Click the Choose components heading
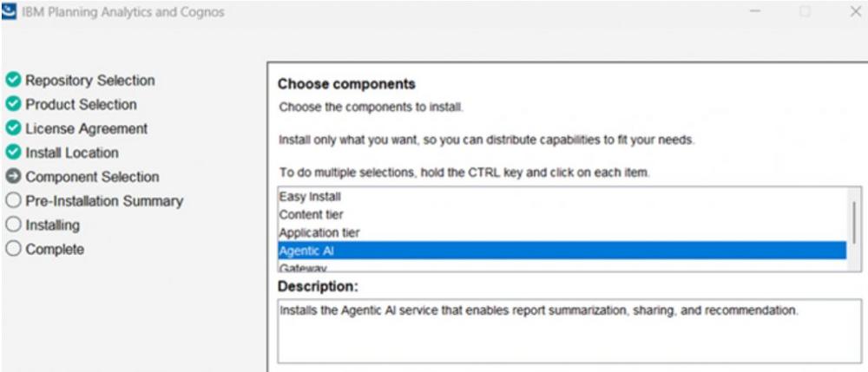 pos(346,84)
